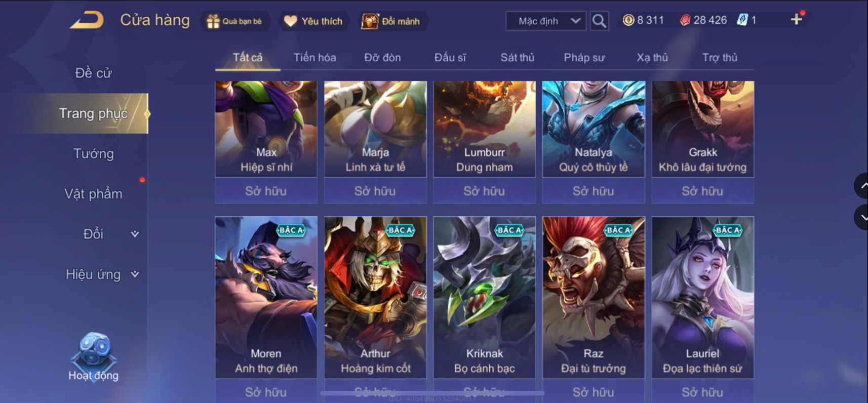Viewport: 868px width, 403px height.
Task: Tap the red gem balance icon
Action: pyautogui.click(x=685, y=20)
